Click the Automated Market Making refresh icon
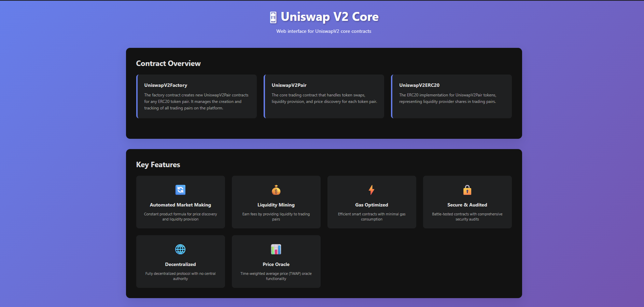Screen dimensions: 644x307 (x=180, y=190)
